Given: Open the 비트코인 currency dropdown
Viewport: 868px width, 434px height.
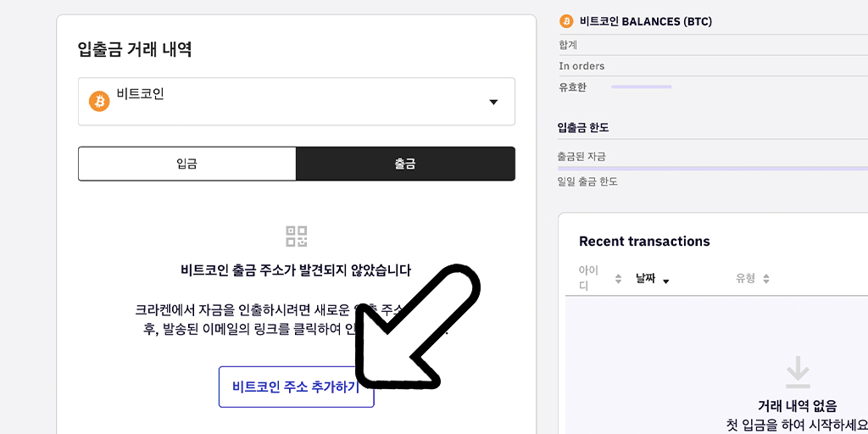Looking at the screenshot, I should (296, 102).
